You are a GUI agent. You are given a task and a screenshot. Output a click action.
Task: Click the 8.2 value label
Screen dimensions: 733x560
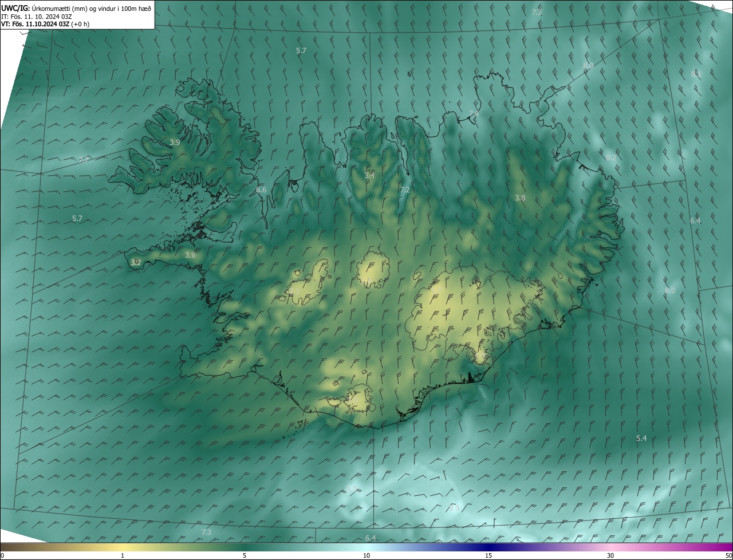pos(611,157)
